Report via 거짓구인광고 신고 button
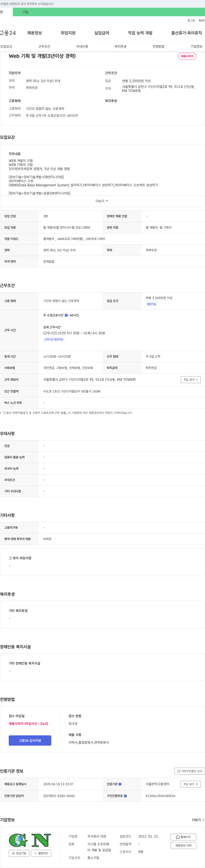Image resolution: width=205 pixels, height=868 pixels. click(189, 771)
